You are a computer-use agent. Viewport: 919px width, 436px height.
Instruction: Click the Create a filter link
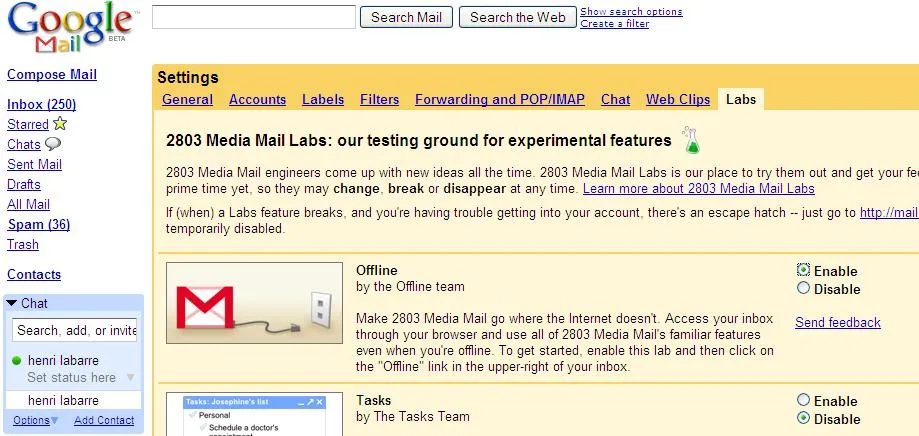pyautogui.click(x=614, y=23)
